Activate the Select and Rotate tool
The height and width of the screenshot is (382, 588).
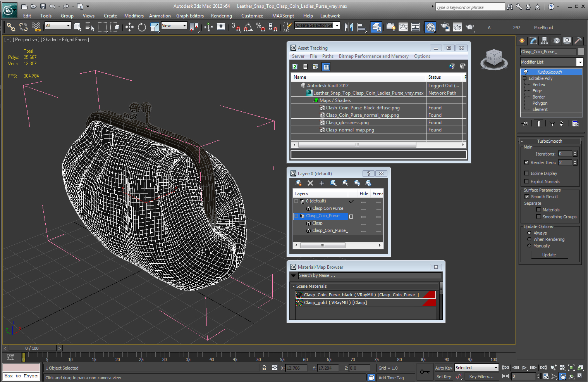click(x=142, y=27)
